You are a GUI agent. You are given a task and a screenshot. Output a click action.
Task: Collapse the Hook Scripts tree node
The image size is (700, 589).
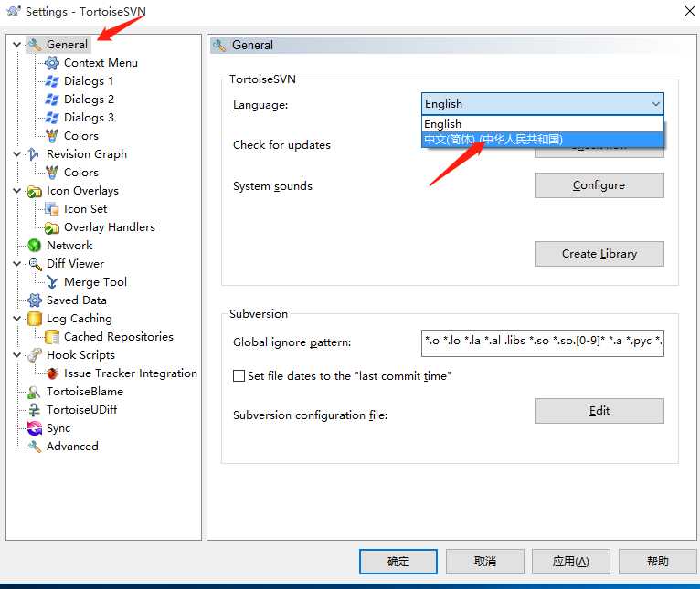point(17,355)
